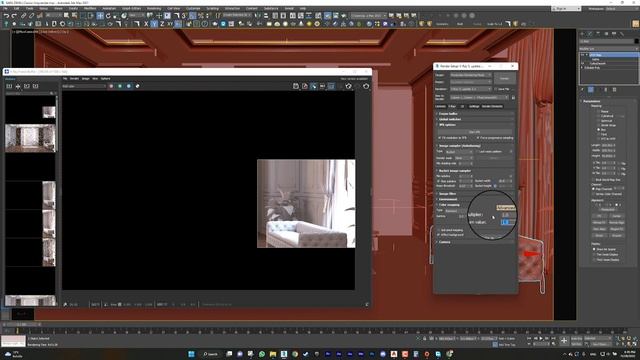Expand the Global switches rollout

click(449, 119)
